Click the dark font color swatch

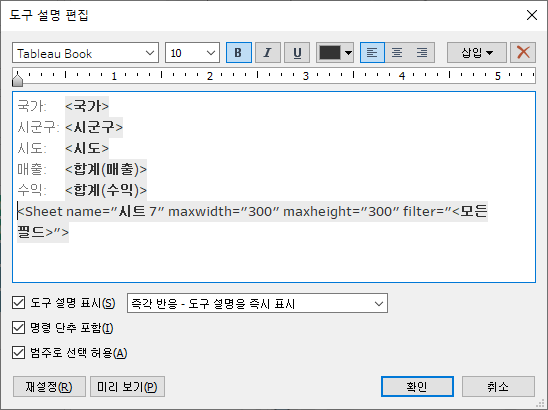(x=330, y=53)
